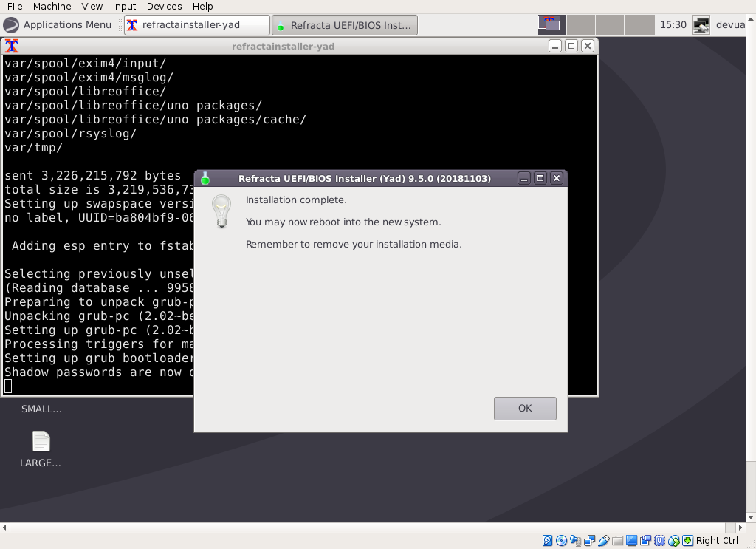Open the File menu
Image resolution: width=756 pixels, height=549 pixels.
click(x=15, y=6)
